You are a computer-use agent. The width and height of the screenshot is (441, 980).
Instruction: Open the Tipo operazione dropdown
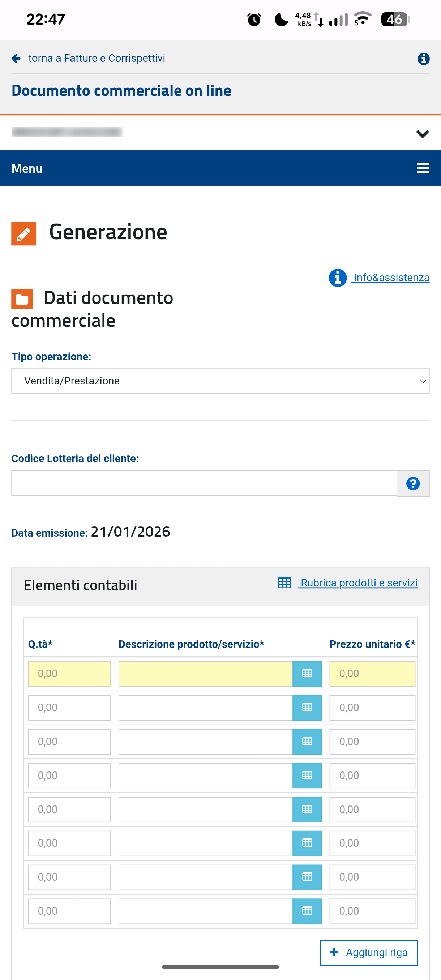[220, 381]
